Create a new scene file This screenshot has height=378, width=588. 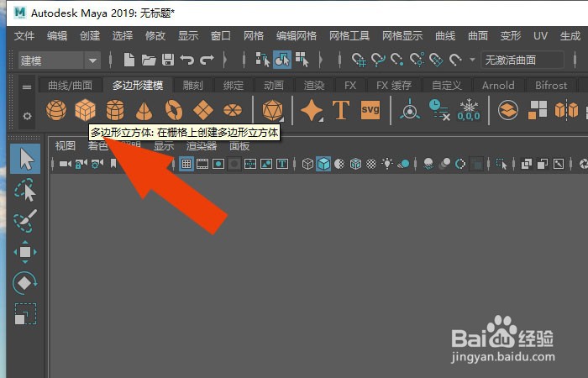129,60
